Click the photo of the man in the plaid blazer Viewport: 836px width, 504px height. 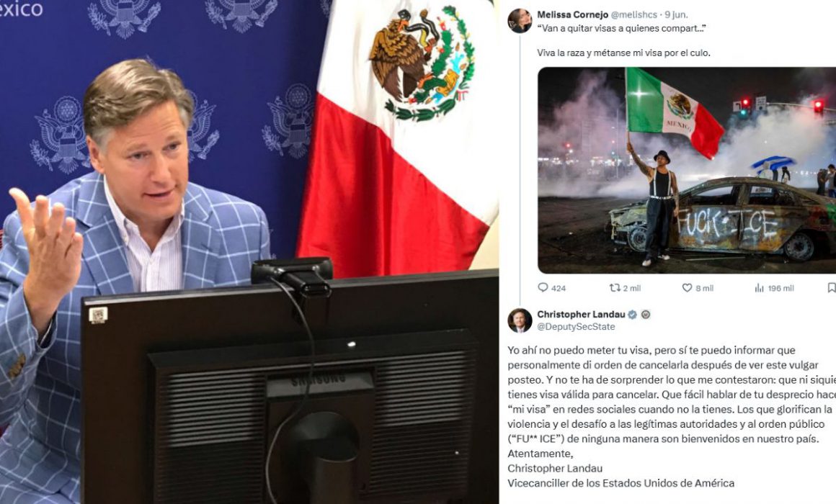pyautogui.click(x=249, y=252)
